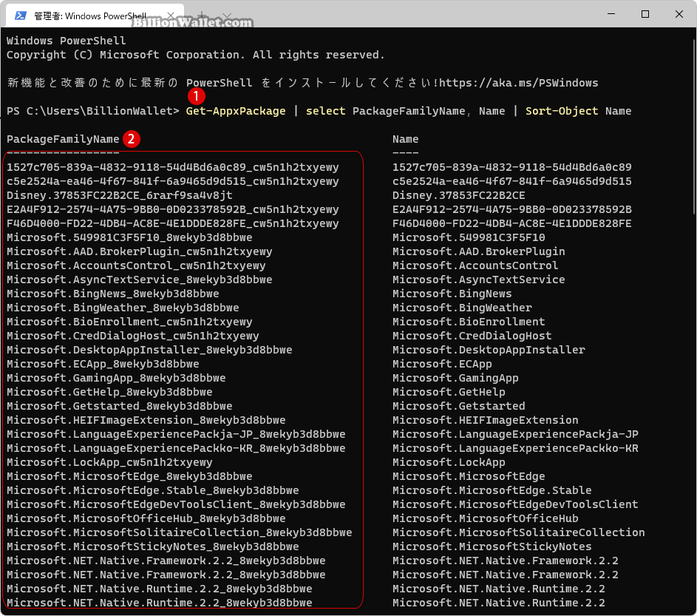The width and height of the screenshot is (697, 616).
Task: Click Microsoft.ECApp in the Name column
Action: pyautogui.click(x=442, y=364)
